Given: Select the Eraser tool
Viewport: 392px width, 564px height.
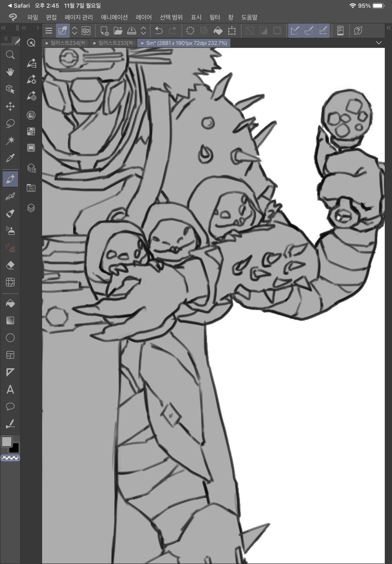Looking at the screenshot, I should [10, 265].
